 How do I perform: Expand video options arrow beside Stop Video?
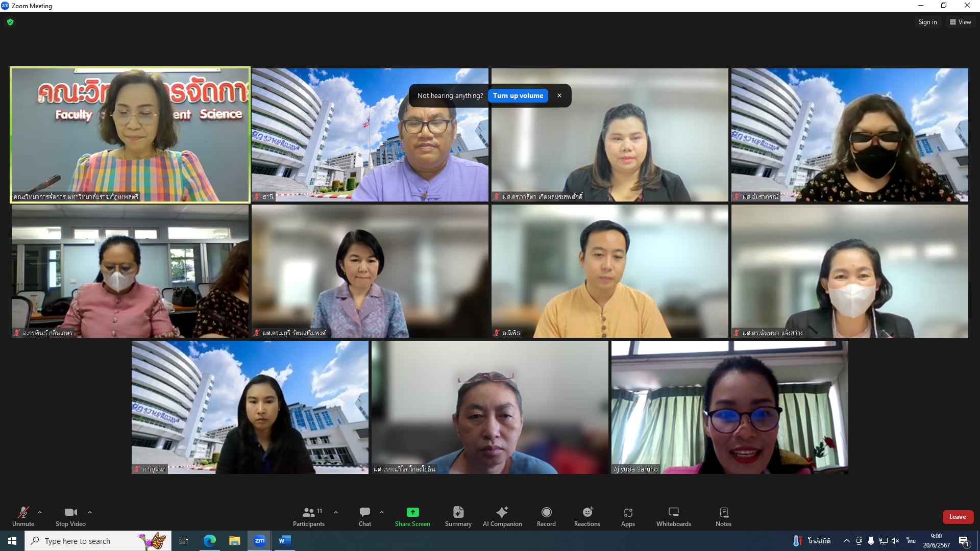pos(90,512)
